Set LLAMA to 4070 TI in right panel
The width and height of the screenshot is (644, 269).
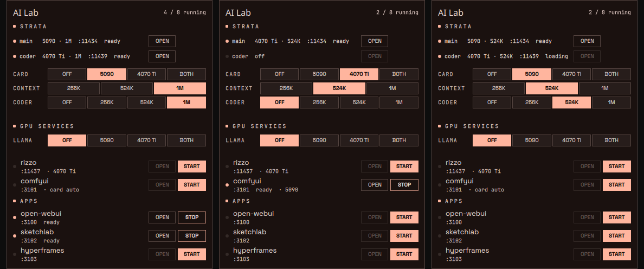point(572,140)
